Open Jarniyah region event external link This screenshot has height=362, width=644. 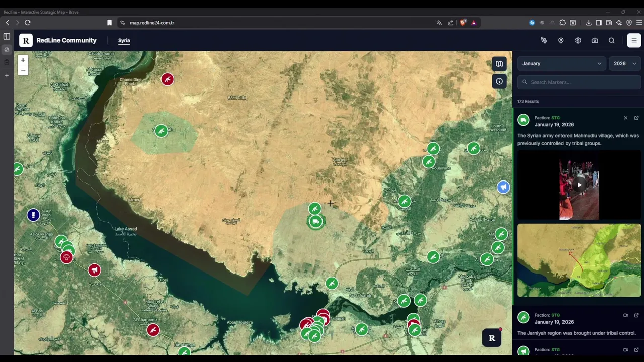636,315
